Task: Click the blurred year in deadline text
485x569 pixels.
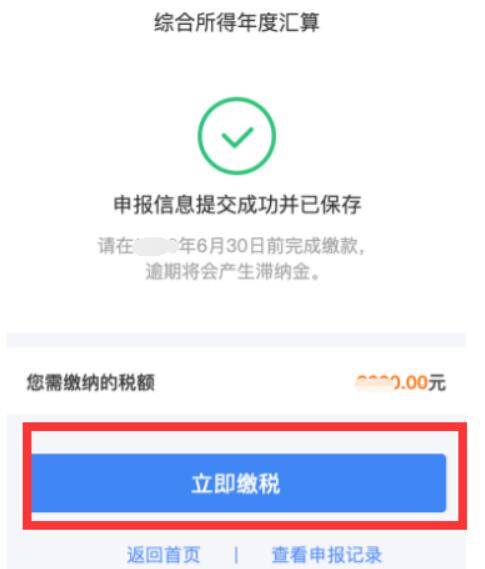Action: coord(156,246)
